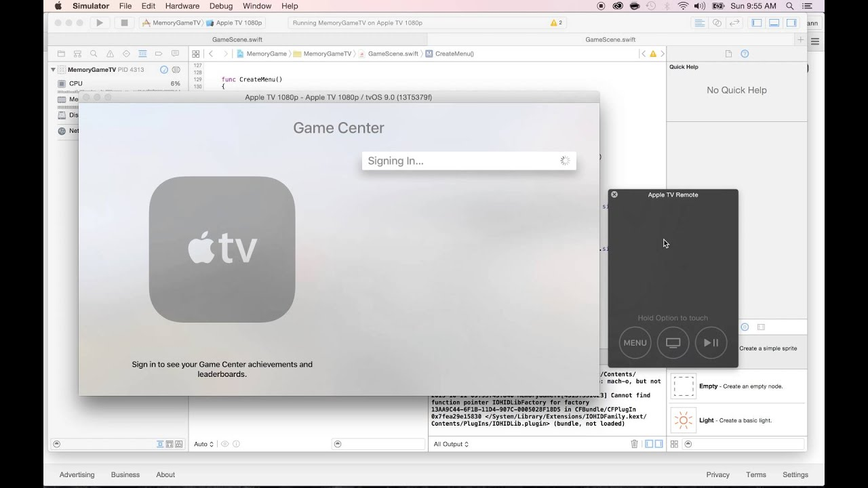Click the Empty node library item
Image resolution: width=868 pixels, height=488 pixels.
click(x=736, y=386)
